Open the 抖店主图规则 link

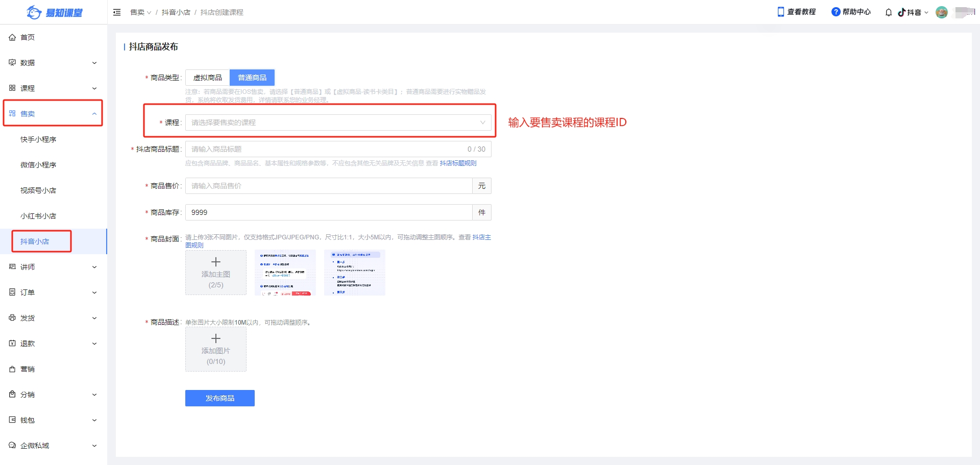click(481, 237)
